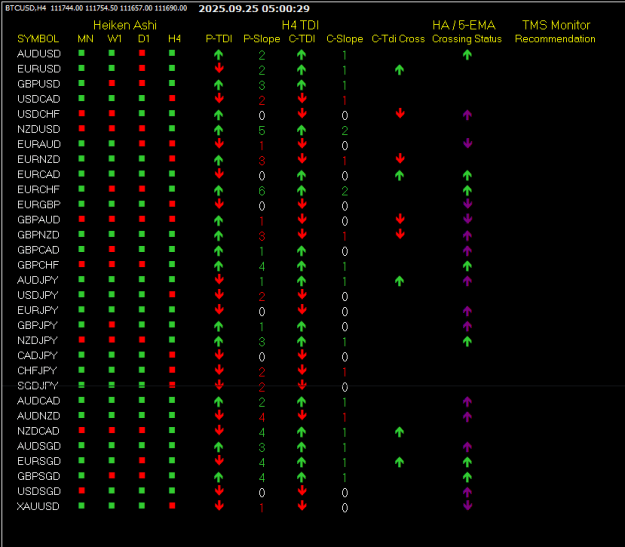This screenshot has height=547, width=625.
Task: Click the C-Tdi Cross up arrow for NZDCAD
Action: click(399, 431)
